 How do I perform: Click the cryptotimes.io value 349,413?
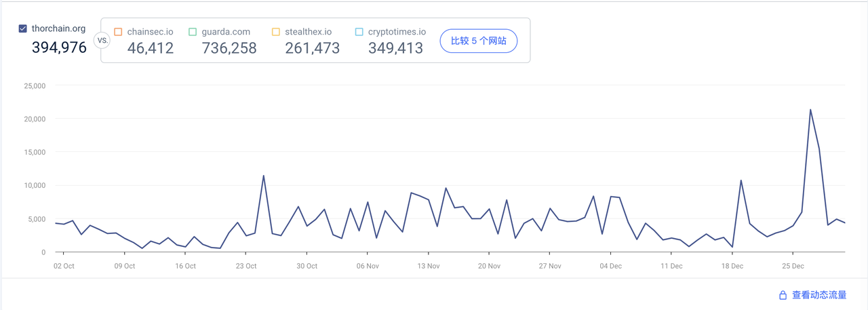(395, 48)
